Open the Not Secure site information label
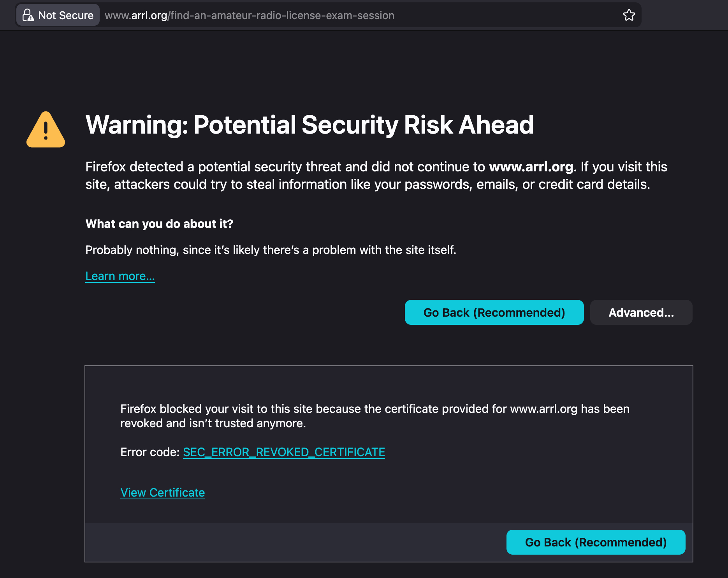 [x=65, y=15]
